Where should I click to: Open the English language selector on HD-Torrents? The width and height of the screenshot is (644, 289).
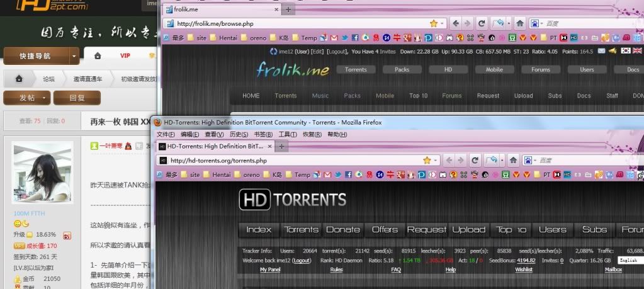click(630, 260)
